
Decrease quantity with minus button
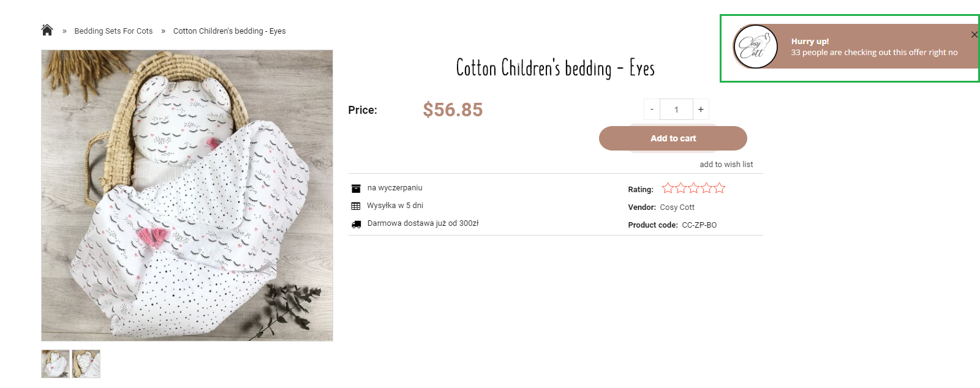[x=652, y=110]
